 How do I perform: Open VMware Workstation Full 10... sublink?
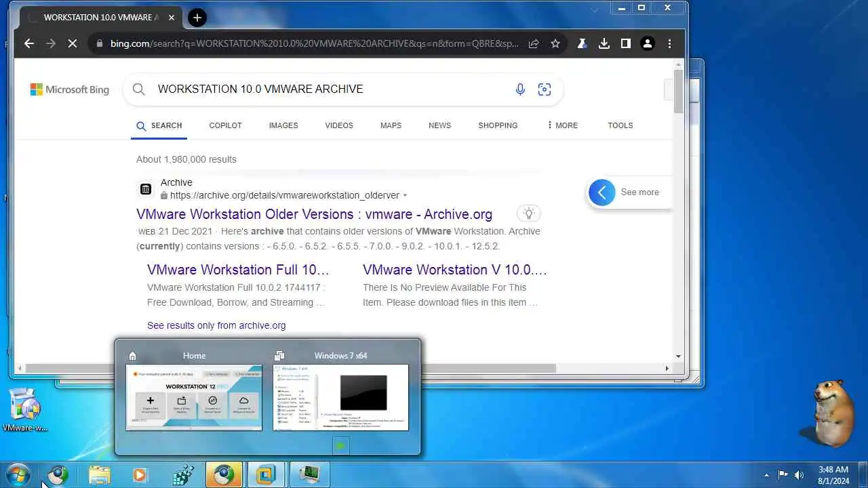point(238,270)
